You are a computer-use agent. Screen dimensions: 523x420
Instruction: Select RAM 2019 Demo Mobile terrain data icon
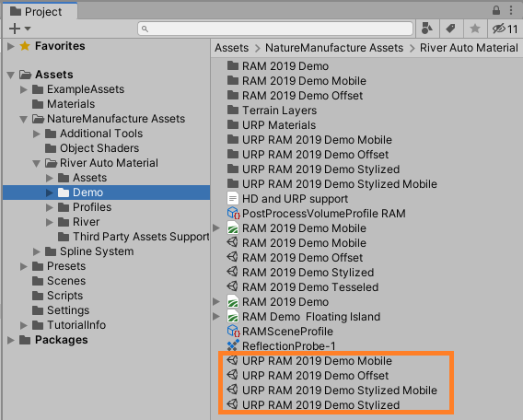(x=233, y=227)
